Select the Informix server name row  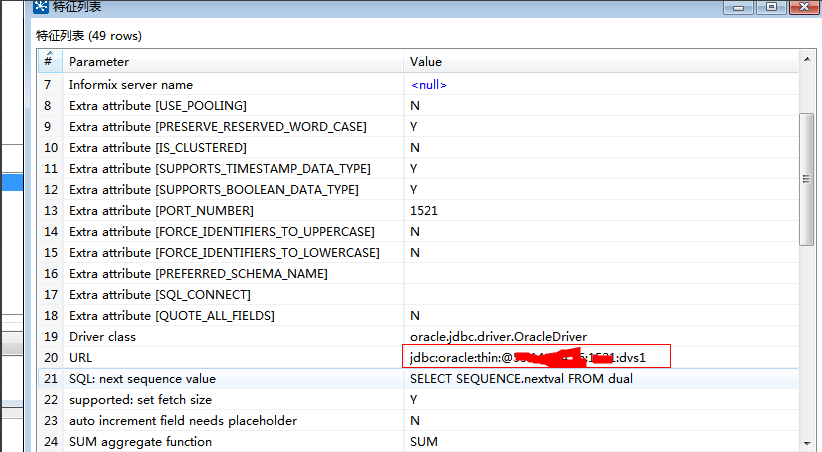tap(418, 84)
